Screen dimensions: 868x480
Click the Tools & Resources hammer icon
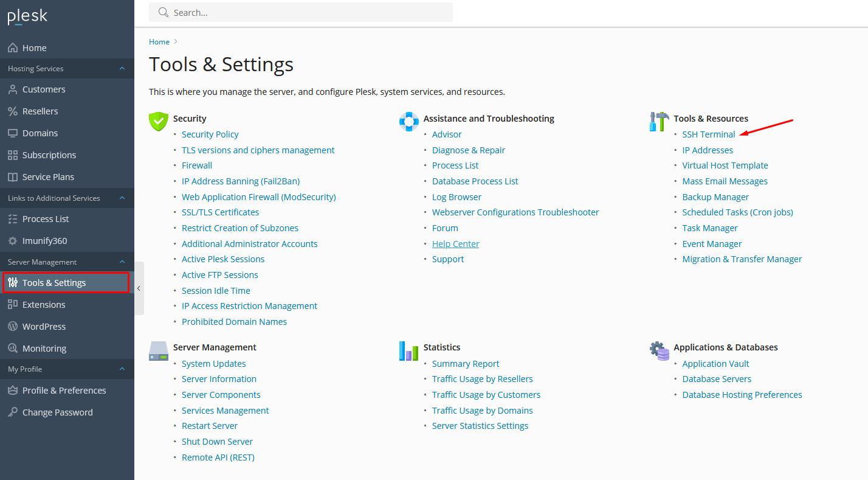[659, 121]
